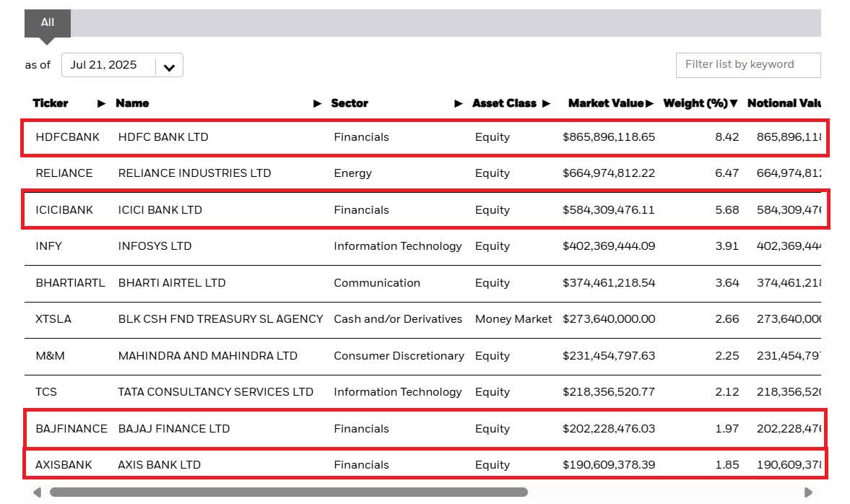Click RELIANCE INDUSTRIES LTD name

coord(194,173)
